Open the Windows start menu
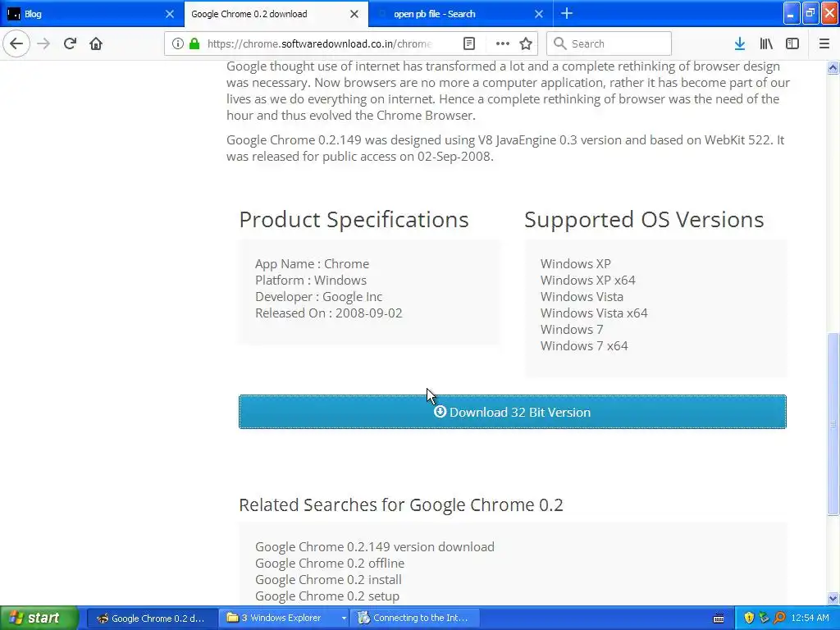Viewport: 840px width, 630px height. pyautogui.click(x=39, y=618)
